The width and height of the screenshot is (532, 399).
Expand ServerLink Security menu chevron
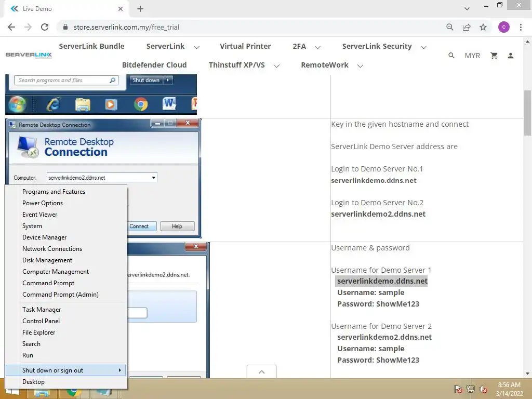click(423, 47)
